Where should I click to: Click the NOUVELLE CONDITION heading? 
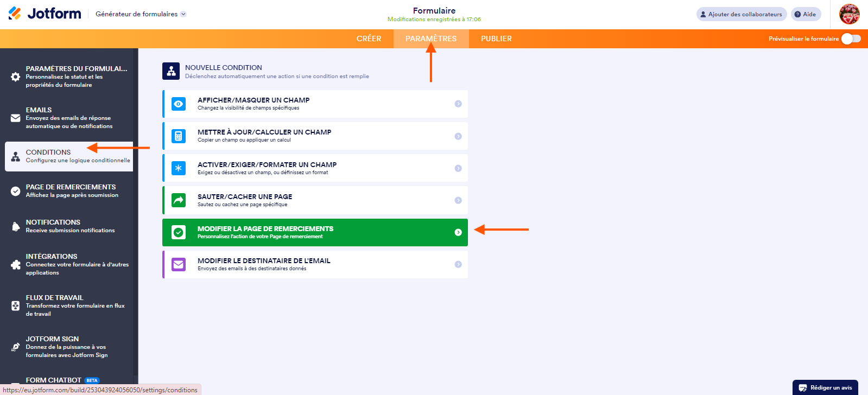(x=224, y=68)
